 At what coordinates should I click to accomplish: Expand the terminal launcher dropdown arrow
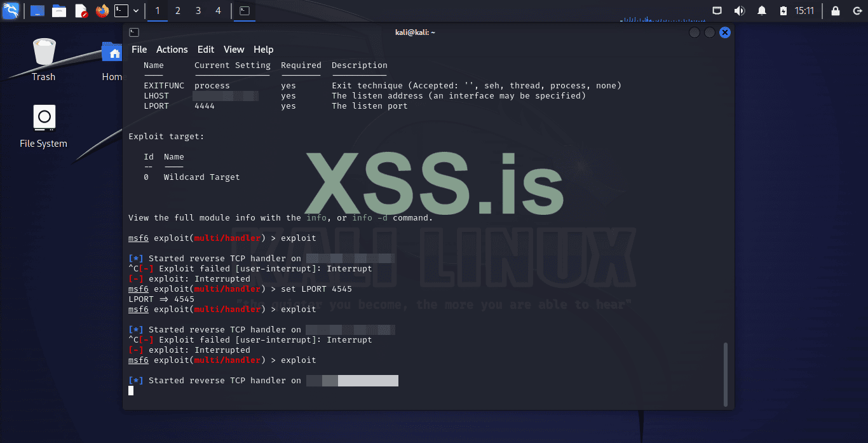click(136, 11)
